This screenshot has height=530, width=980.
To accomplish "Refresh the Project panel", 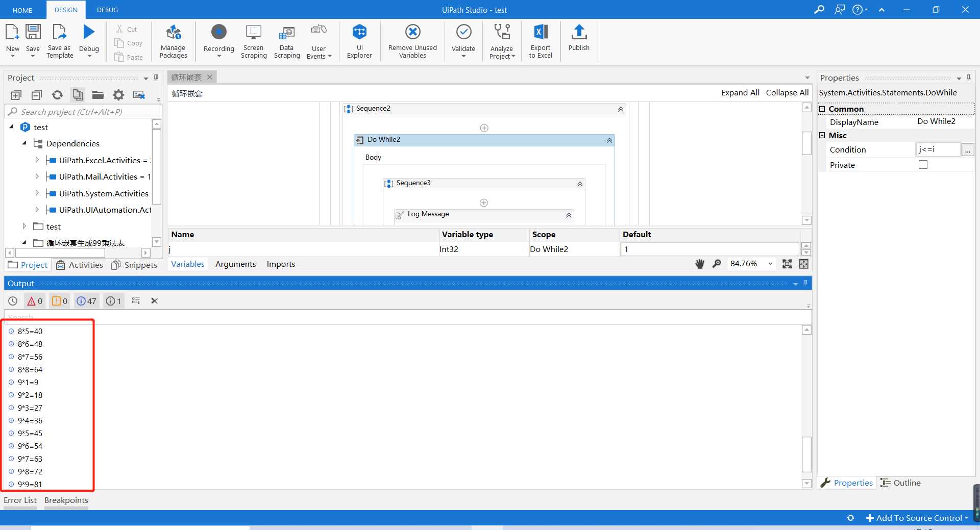I will [57, 95].
